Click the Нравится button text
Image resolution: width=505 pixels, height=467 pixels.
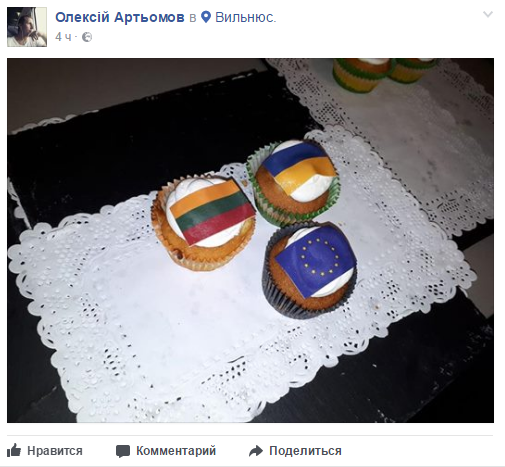click(55, 451)
